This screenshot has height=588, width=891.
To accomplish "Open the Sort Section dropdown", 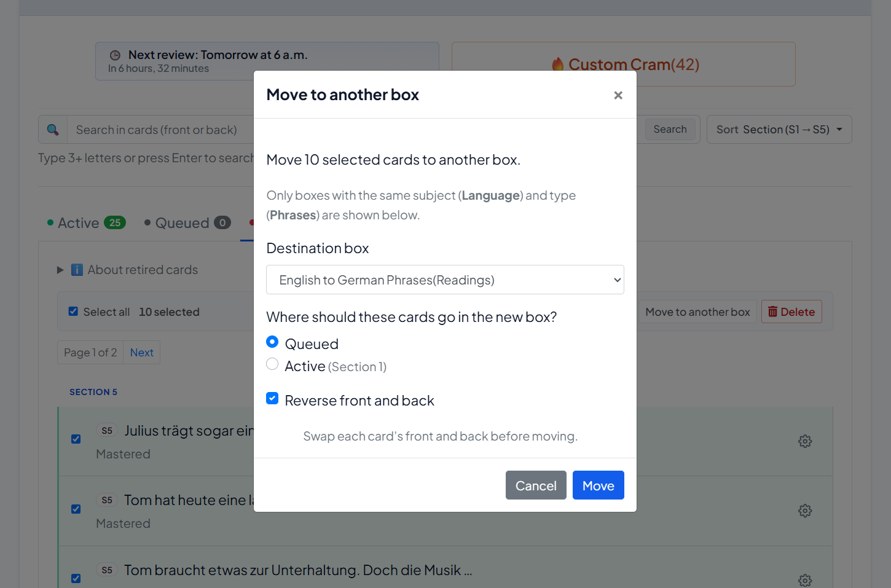I will [x=779, y=130].
